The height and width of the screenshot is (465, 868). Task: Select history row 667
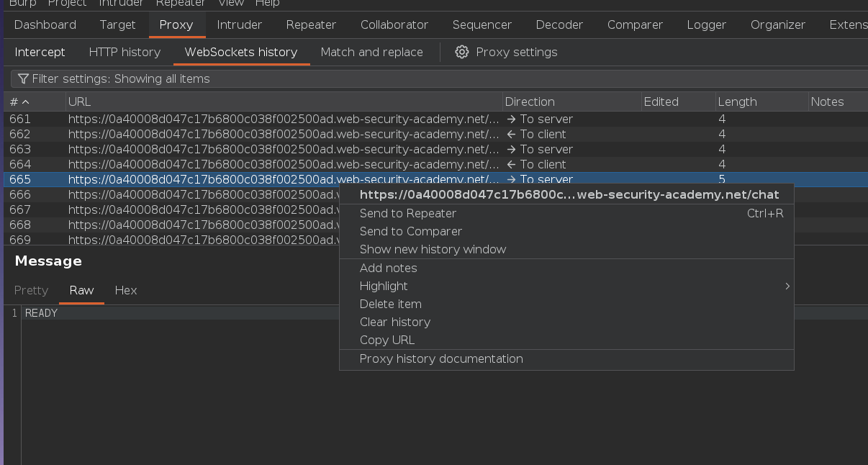(x=171, y=209)
